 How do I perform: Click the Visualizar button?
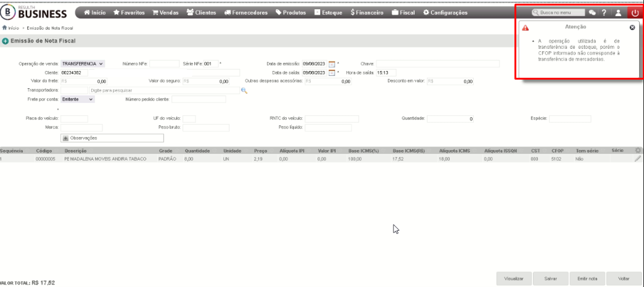[514, 278]
